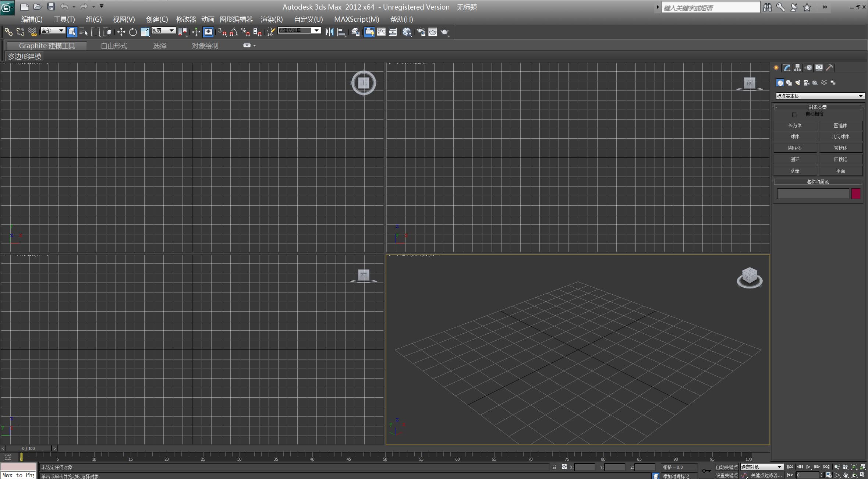Expand the 全部 selection filter dropdown
The image size is (868, 479).
tap(53, 31)
